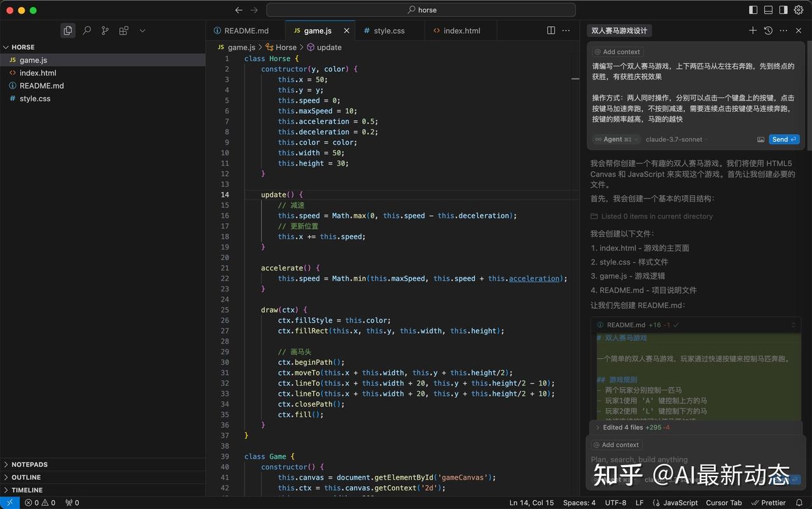
Task: Click the 'horse' search field in title bar
Action: [x=421, y=10]
